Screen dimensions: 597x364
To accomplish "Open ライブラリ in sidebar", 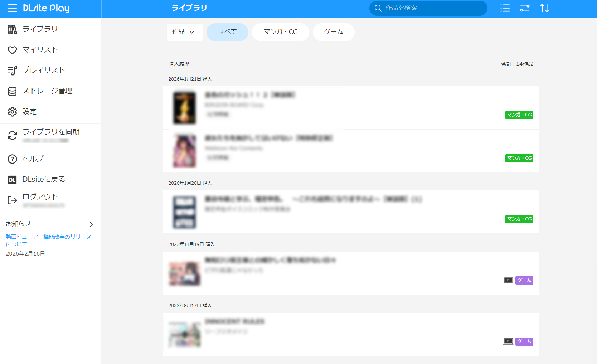I will [40, 29].
